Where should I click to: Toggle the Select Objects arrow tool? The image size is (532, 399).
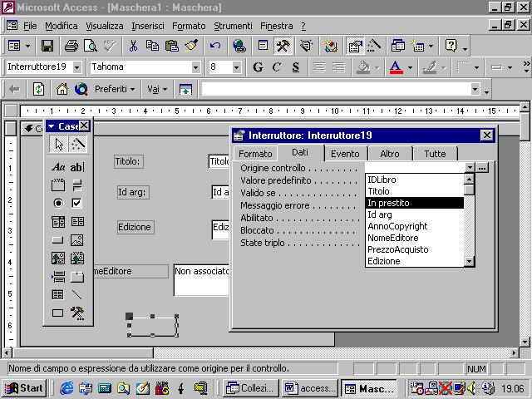pyautogui.click(x=58, y=144)
